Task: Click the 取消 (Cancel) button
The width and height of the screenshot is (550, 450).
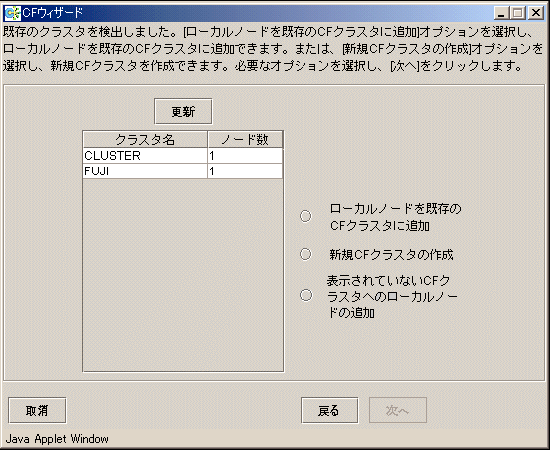Action: (37, 410)
